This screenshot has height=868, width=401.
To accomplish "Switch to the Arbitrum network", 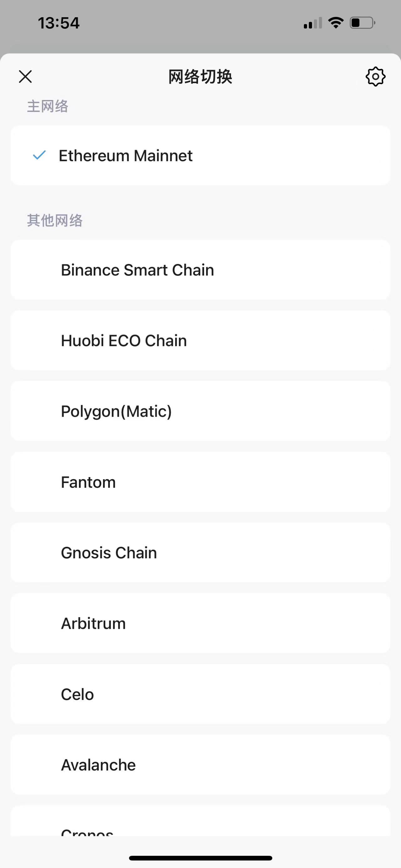I will 200,623.
